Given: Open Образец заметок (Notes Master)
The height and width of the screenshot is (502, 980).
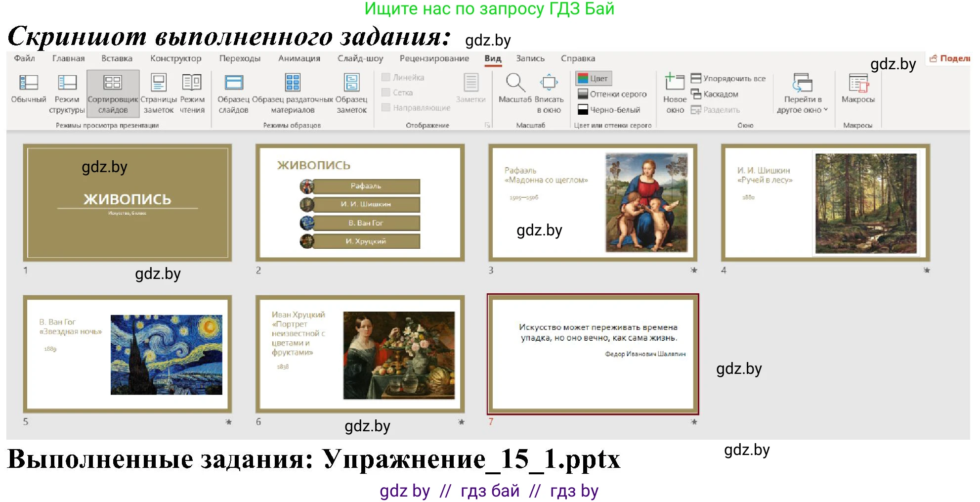Looking at the screenshot, I should 352,94.
